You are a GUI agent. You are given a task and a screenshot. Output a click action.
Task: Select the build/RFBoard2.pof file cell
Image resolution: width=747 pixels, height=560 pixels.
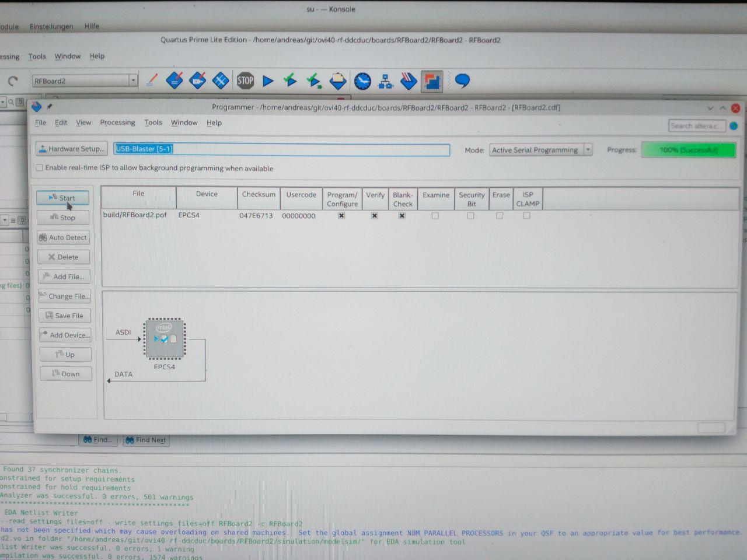point(135,215)
